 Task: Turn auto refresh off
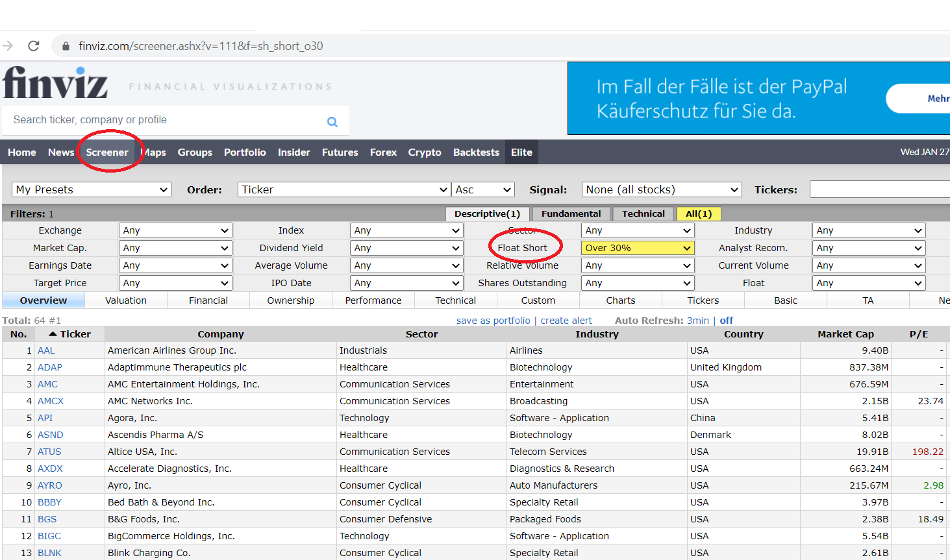click(x=727, y=321)
